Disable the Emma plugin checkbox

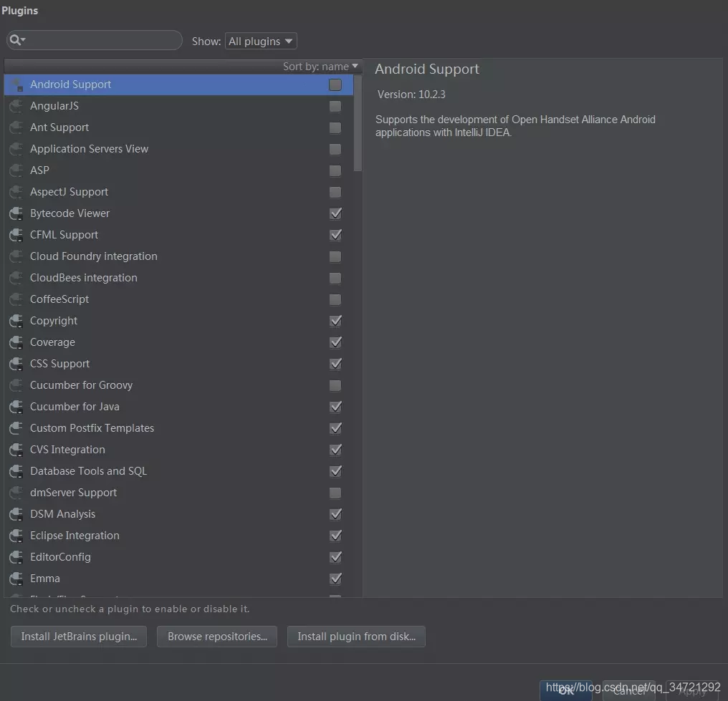point(335,579)
